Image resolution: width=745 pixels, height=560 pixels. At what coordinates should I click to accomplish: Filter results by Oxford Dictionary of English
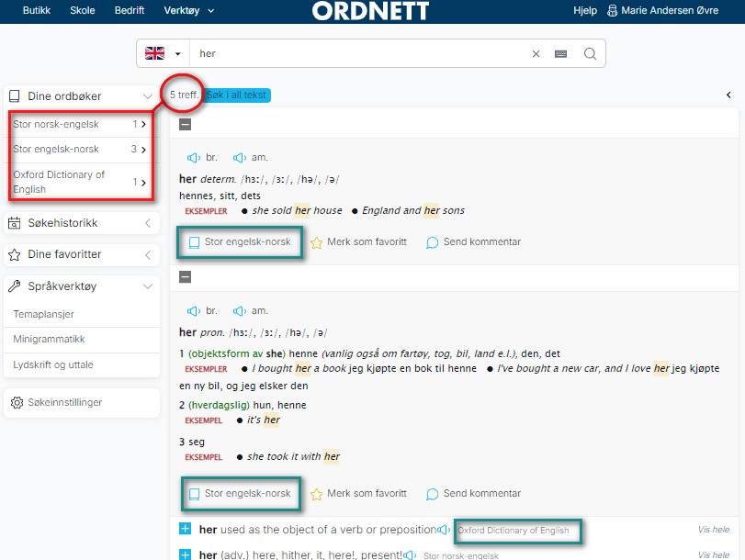click(80, 182)
